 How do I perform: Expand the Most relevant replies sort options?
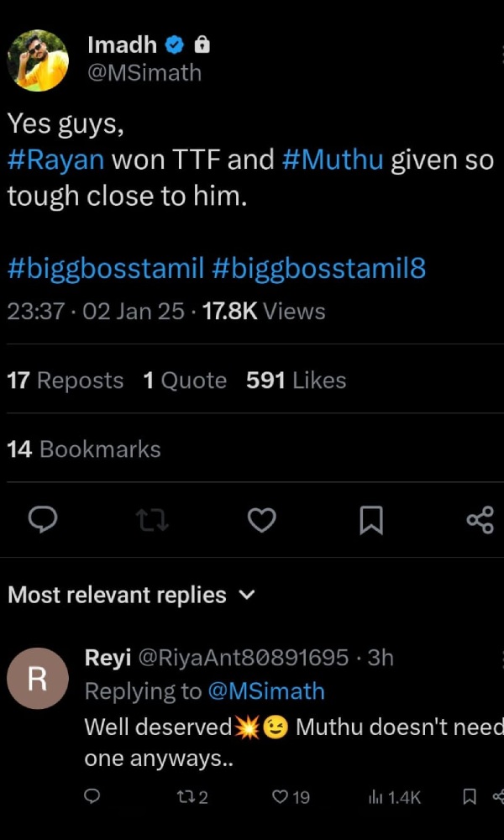click(x=246, y=595)
